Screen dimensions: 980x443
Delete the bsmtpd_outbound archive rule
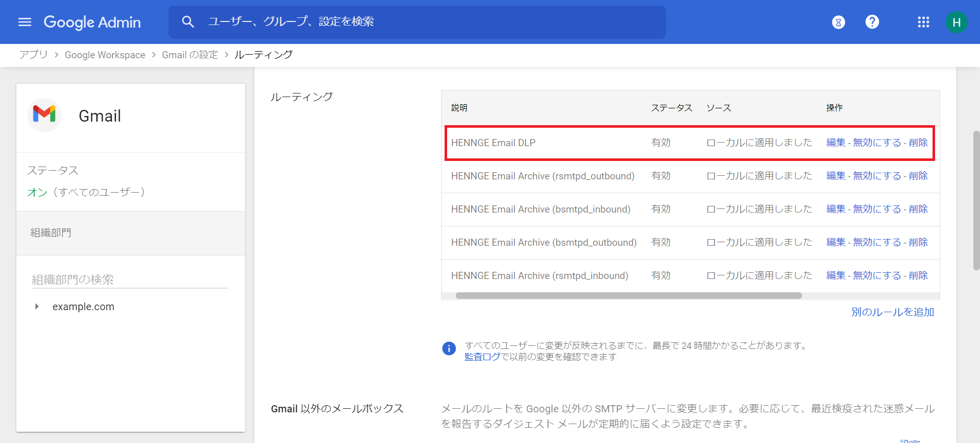tap(918, 242)
